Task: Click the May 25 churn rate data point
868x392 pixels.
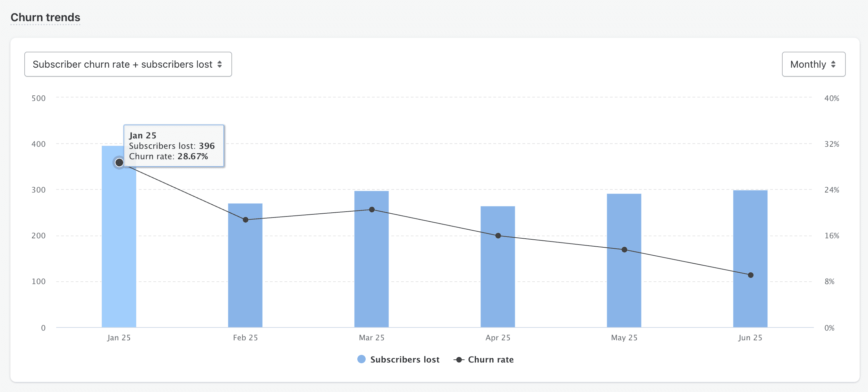Action: coord(624,250)
